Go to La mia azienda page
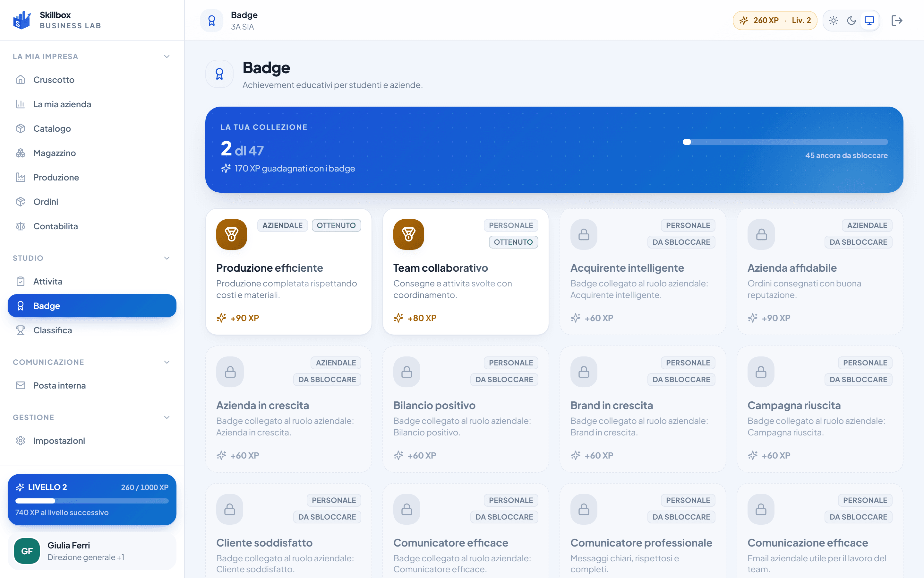The width and height of the screenshot is (924, 578). pyautogui.click(x=92, y=104)
